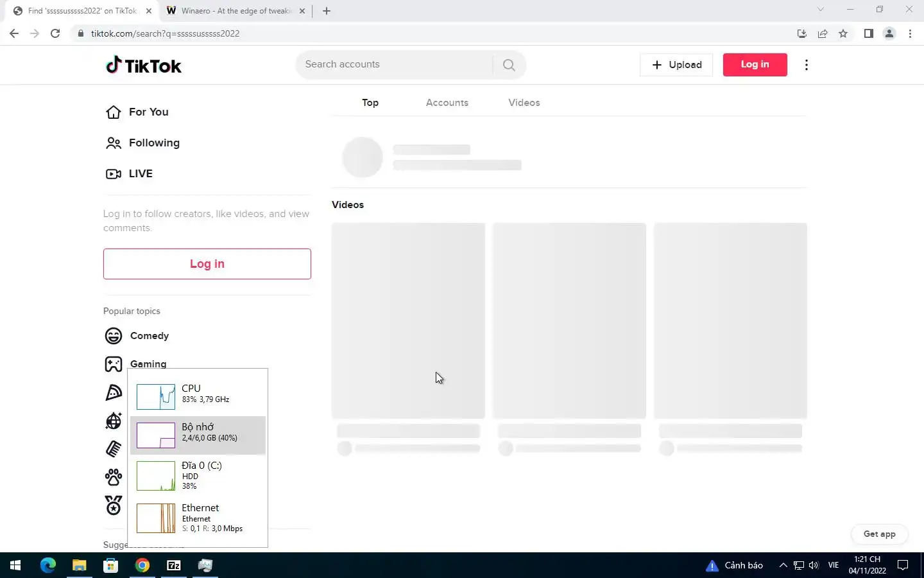
Task: Click the red Log in header button
Action: tap(755, 65)
